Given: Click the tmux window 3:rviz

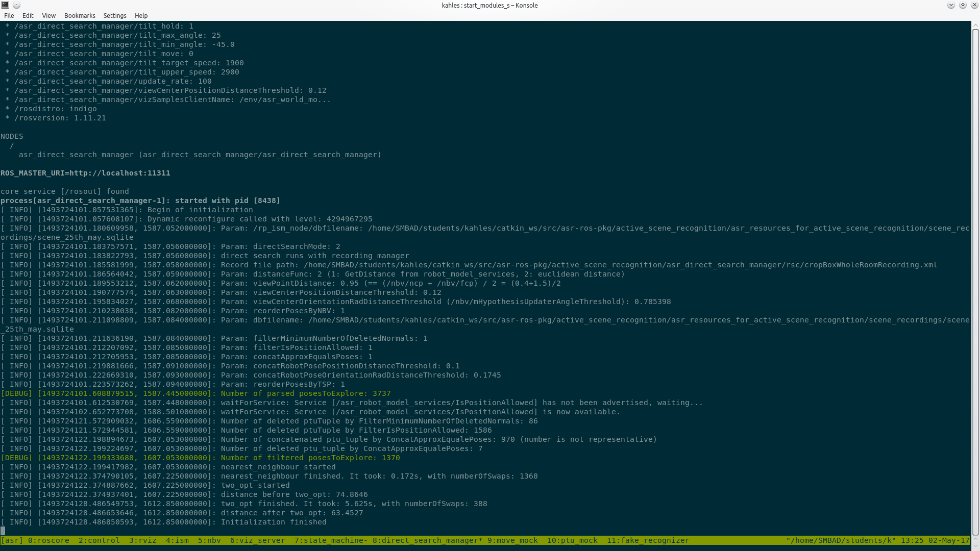Looking at the screenshot, I should 142,541.
